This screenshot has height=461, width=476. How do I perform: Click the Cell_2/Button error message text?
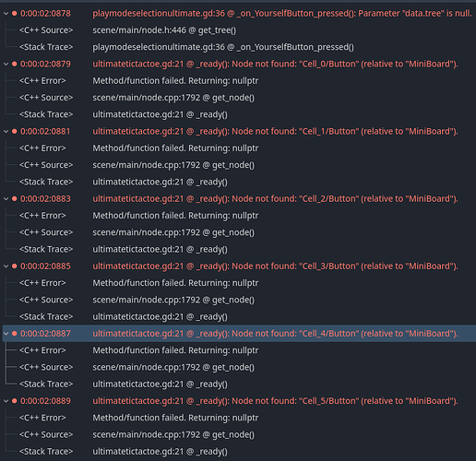click(275, 199)
